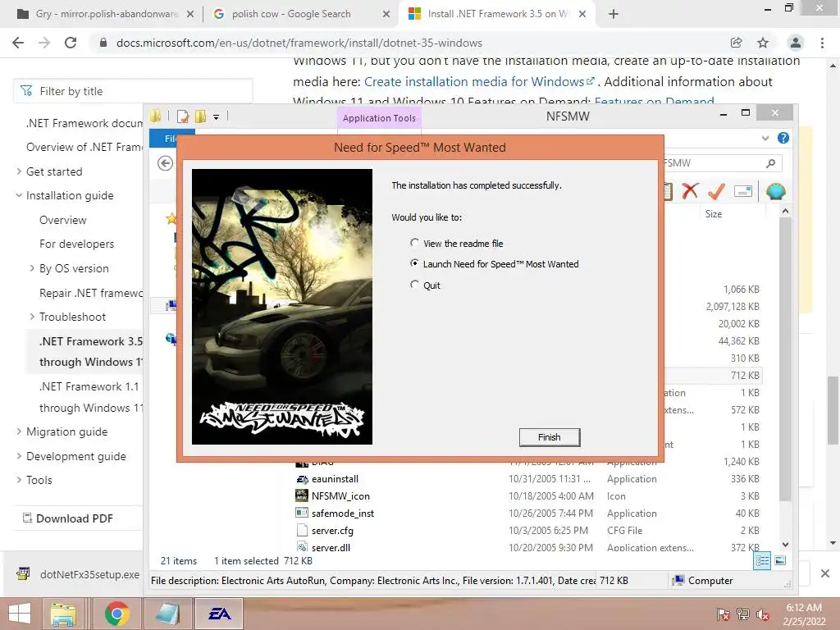Click the Finish button in installer
Screen dimensions: 840x630
coord(549,437)
